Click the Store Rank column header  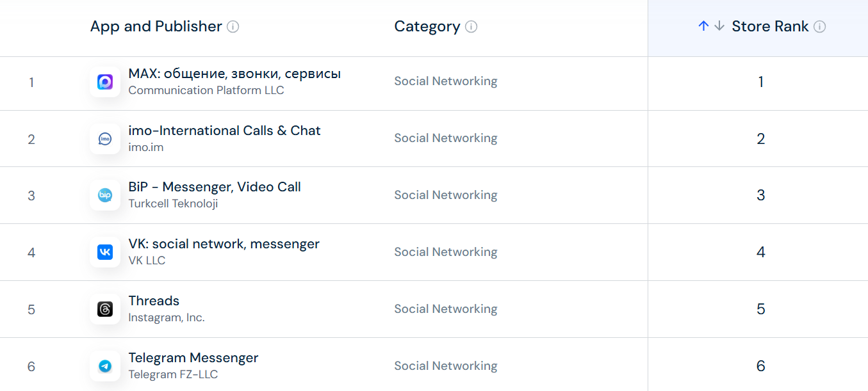(x=770, y=27)
